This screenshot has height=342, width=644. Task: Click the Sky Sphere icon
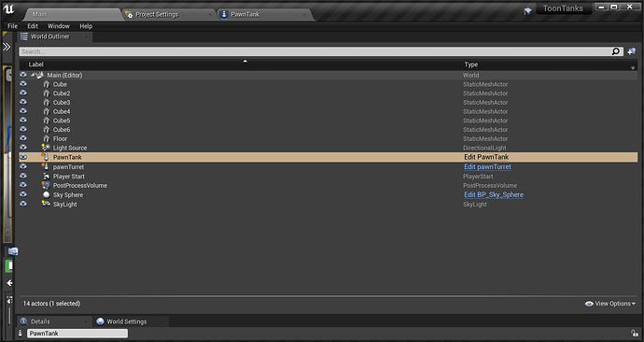click(46, 194)
